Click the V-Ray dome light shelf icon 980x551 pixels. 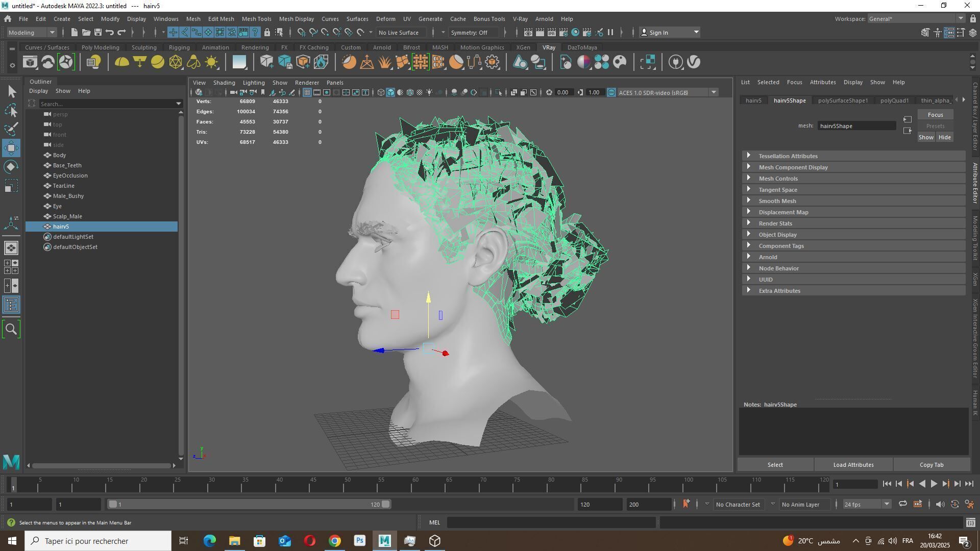pos(121,62)
